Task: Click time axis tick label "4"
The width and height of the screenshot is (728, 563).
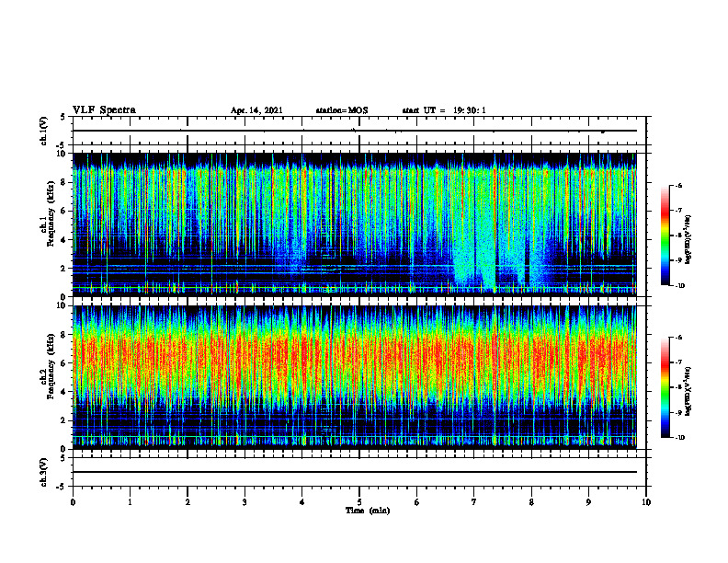Action: (302, 502)
